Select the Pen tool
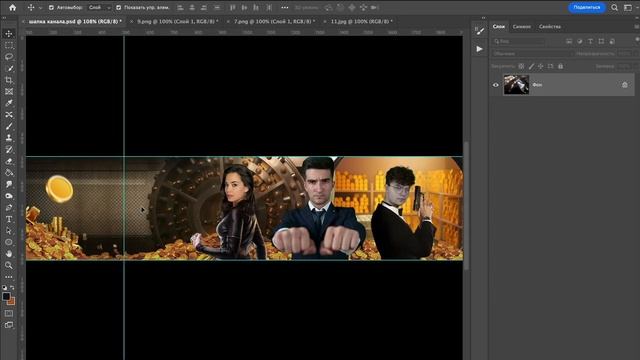This screenshot has height=360, width=640. pos(9,207)
